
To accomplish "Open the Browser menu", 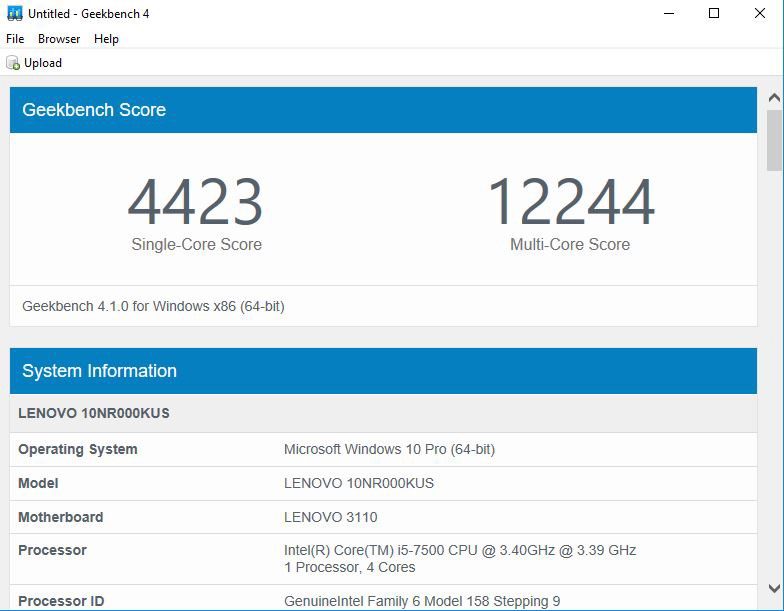I will (59, 39).
